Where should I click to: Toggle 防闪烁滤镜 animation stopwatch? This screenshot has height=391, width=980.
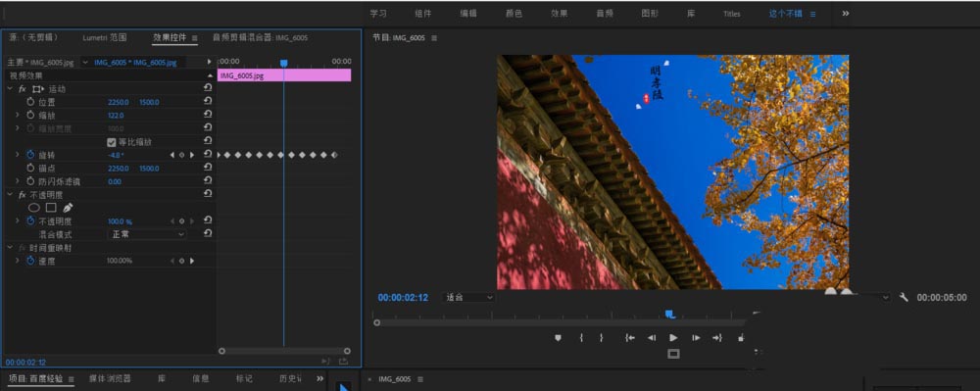[30, 181]
